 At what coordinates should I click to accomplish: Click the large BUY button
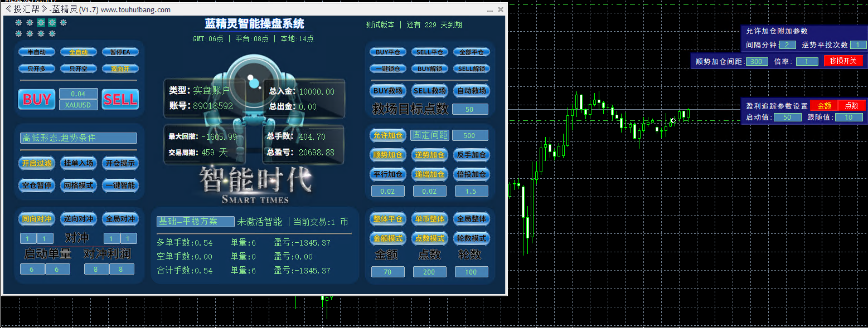coord(36,99)
